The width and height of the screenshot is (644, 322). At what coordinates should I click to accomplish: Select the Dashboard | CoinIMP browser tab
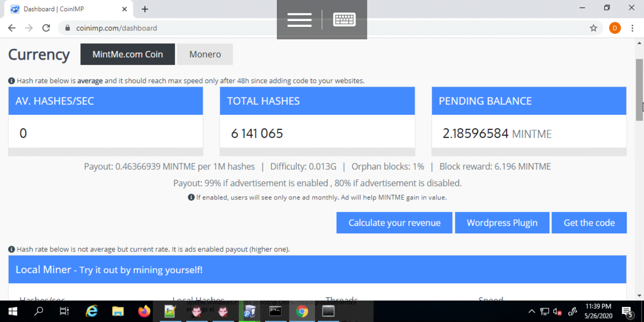click(68, 9)
